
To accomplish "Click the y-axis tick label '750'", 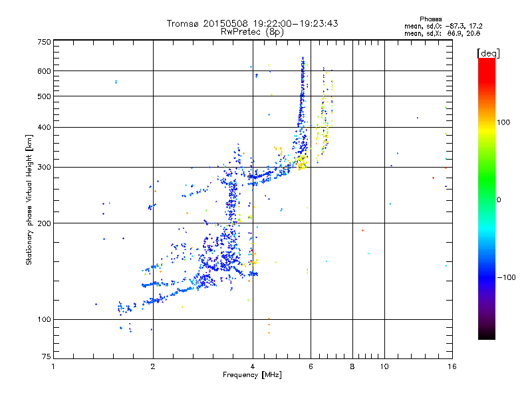I will click(45, 42).
